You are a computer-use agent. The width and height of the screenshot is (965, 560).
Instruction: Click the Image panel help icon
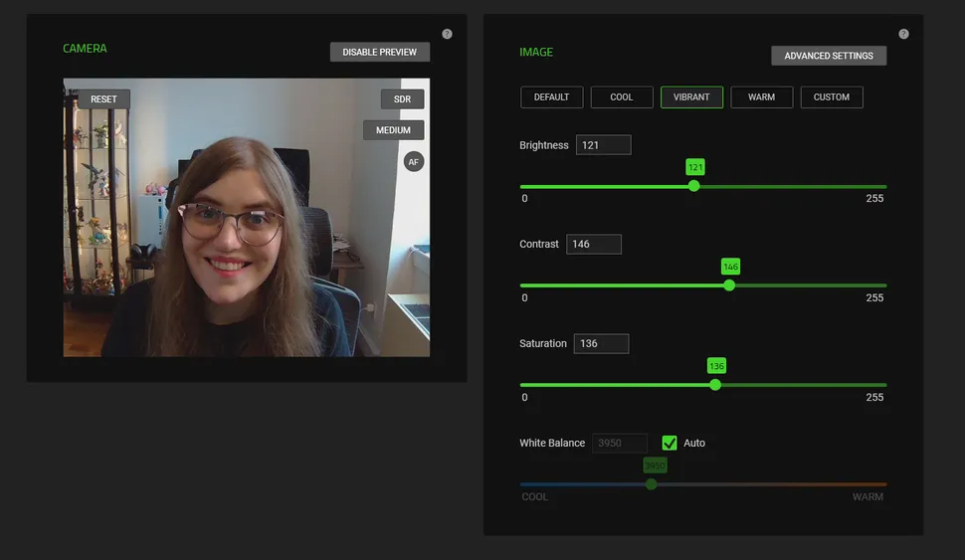(903, 34)
